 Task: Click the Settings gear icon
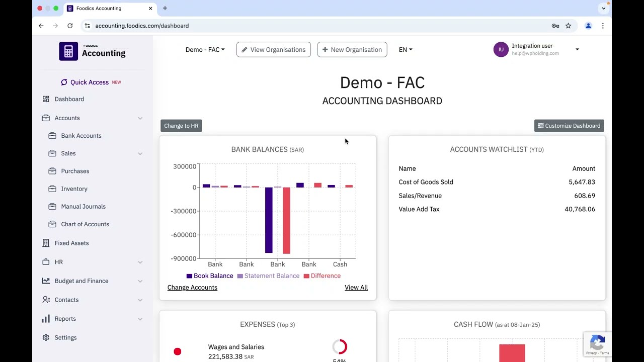pos(46,337)
